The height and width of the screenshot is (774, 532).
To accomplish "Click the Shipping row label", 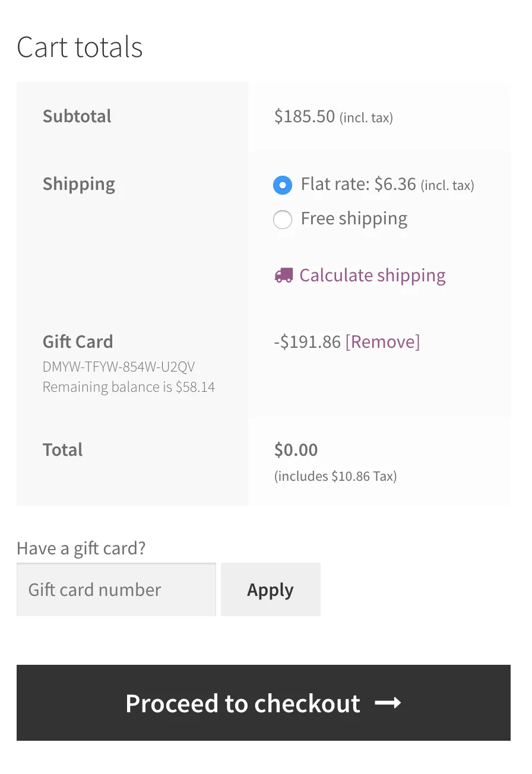I will pos(78,184).
